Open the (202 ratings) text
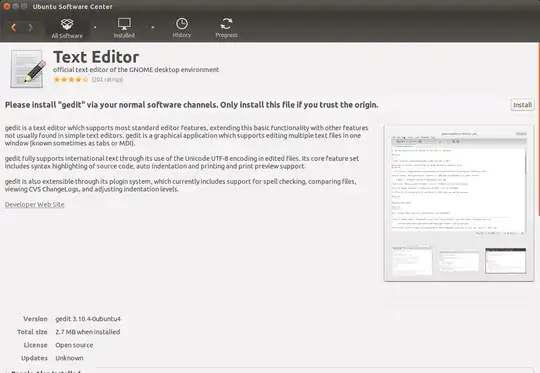Image resolution: width=540 pixels, height=373 pixels. tap(107, 80)
